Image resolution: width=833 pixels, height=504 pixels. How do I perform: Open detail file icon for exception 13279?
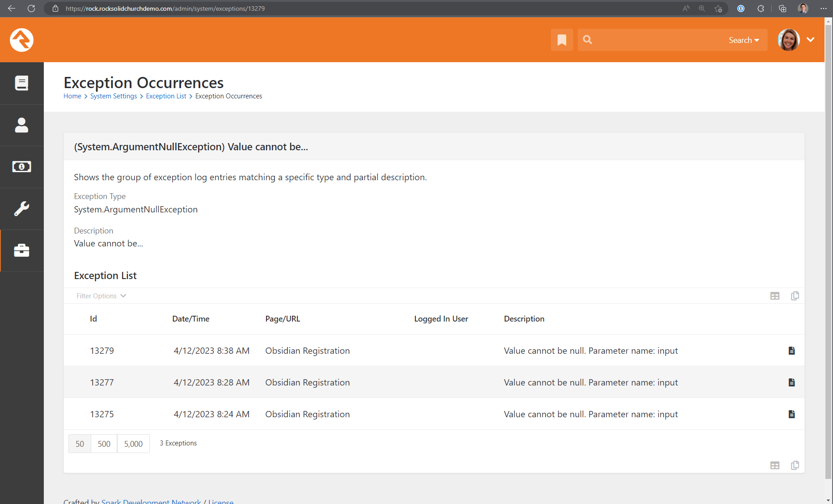pyautogui.click(x=792, y=351)
